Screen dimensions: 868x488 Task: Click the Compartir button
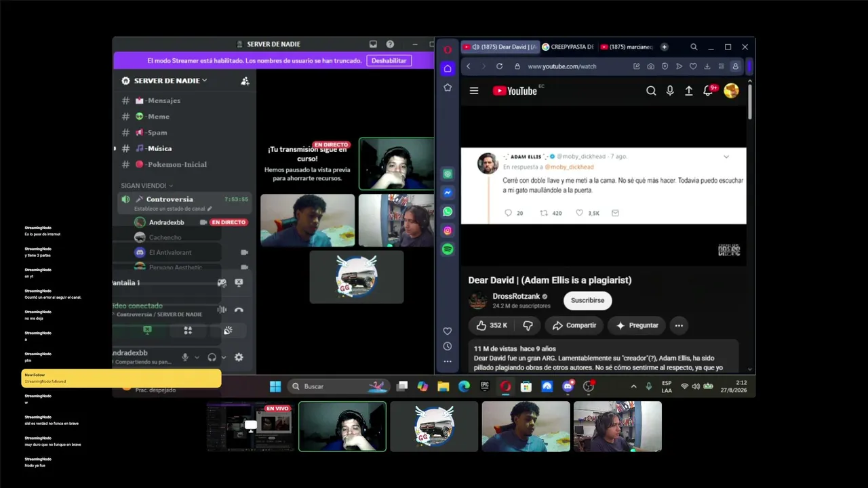click(574, 325)
